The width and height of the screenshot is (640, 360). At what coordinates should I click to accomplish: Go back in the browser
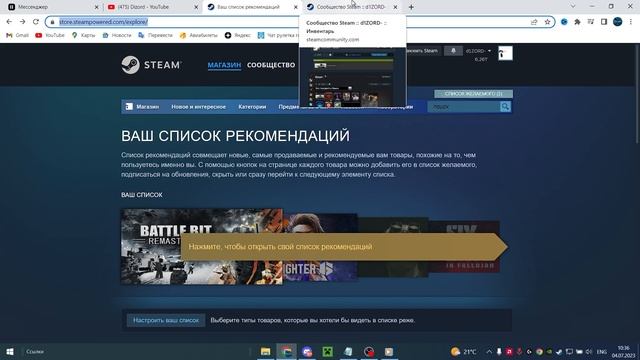[x=9, y=22]
